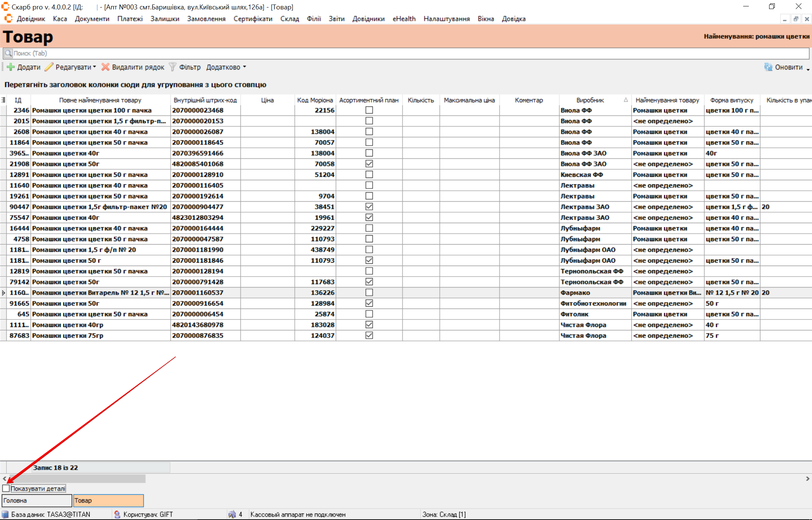The height and width of the screenshot is (520, 812).
Task: Click the database icon in status bar
Action: [5, 514]
